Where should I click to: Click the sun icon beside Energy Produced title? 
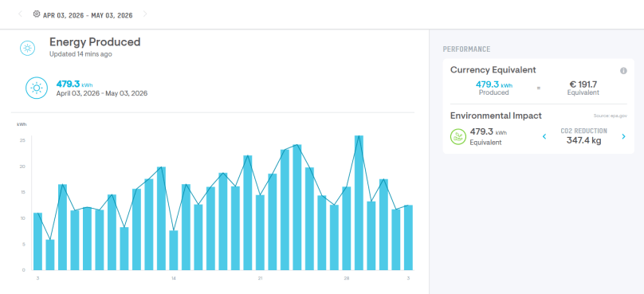[x=28, y=48]
